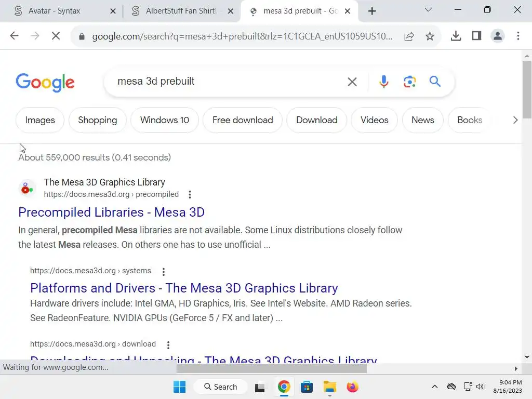The image size is (532, 399).
Task: Click the vertical scrollbar thumb
Action: click(x=527, y=89)
